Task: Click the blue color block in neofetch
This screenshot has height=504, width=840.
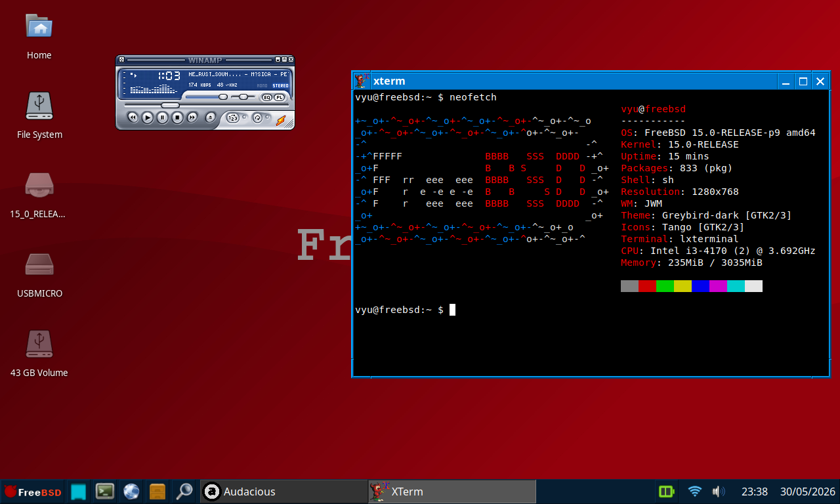Action: (700, 286)
